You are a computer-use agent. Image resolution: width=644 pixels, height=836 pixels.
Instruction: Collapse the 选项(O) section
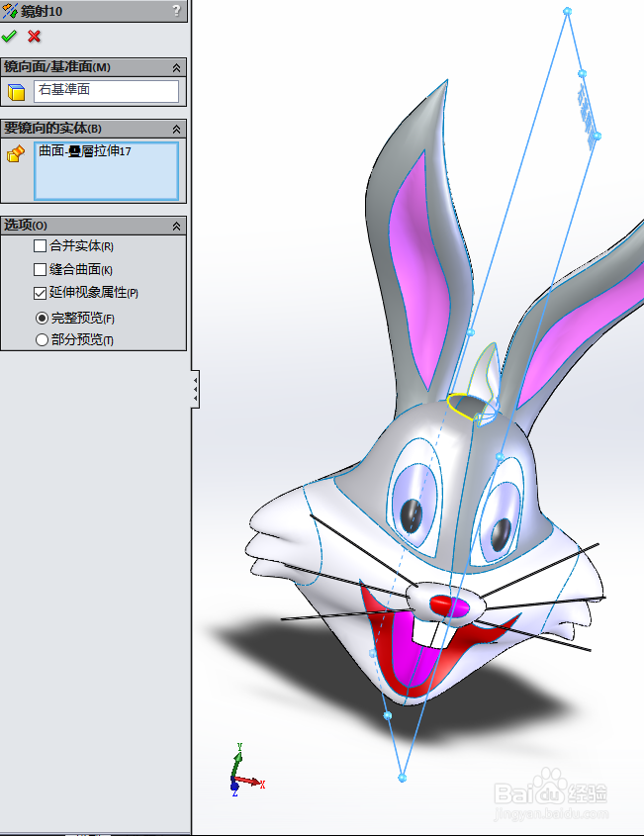[176, 226]
